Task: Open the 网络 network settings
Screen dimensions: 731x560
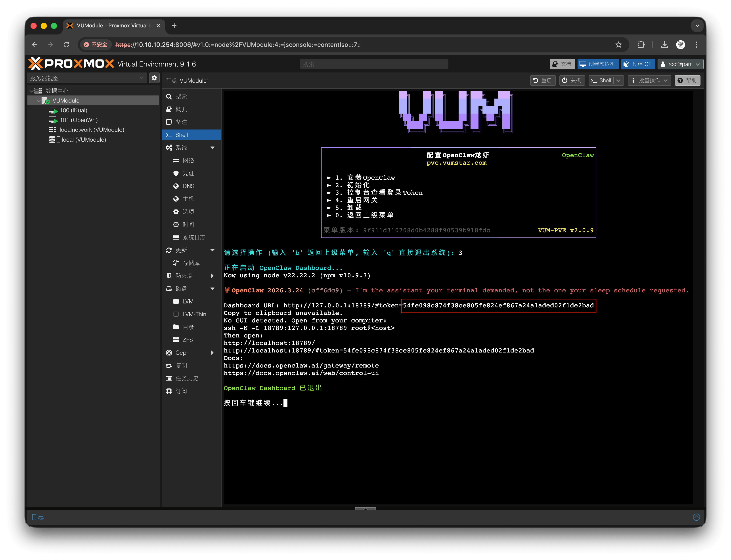Action: coord(191,161)
